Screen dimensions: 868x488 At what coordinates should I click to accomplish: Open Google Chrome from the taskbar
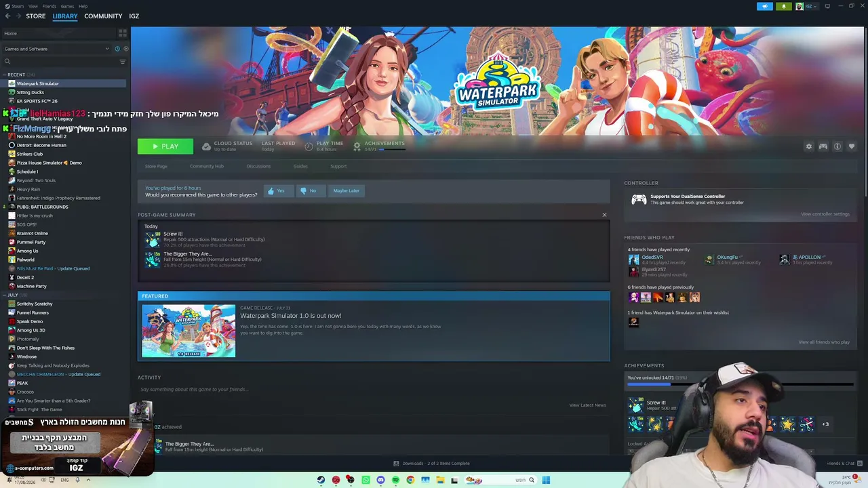click(410, 480)
